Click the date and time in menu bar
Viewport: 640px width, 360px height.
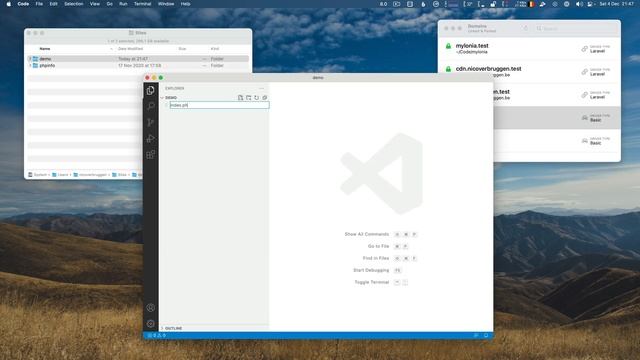tap(616, 4)
